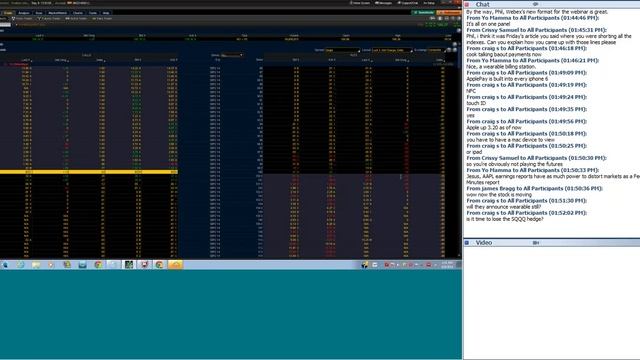Open Internet Explorer from taskbar
Screen dimensions: 640x360
click(20, 265)
